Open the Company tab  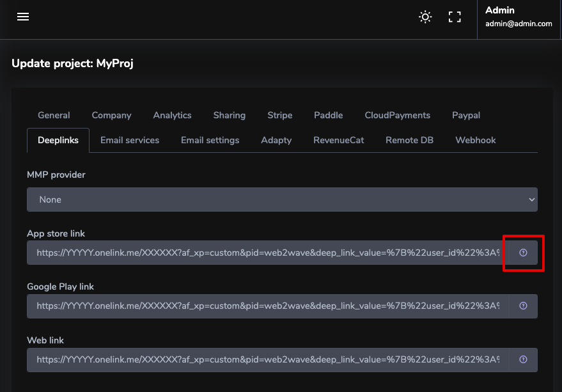coord(111,115)
